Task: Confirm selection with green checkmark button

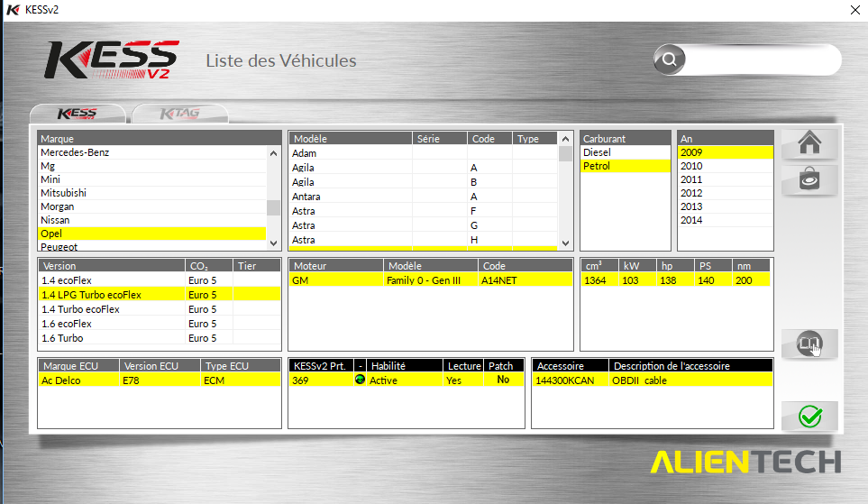Action: click(809, 416)
